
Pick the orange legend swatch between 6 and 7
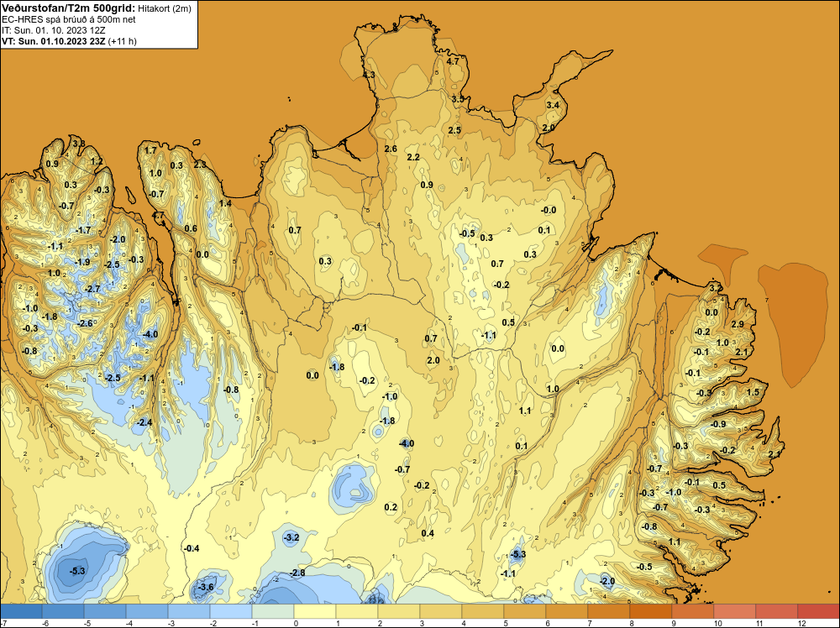567,611
